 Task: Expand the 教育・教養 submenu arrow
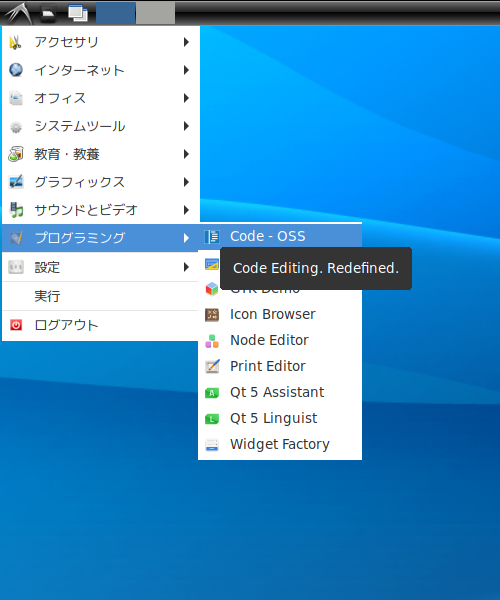pyautogui.click(x=186, y=154)
